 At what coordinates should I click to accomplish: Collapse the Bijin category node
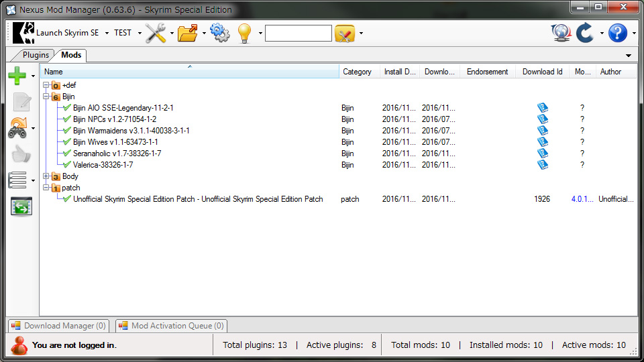pos(46,97)
